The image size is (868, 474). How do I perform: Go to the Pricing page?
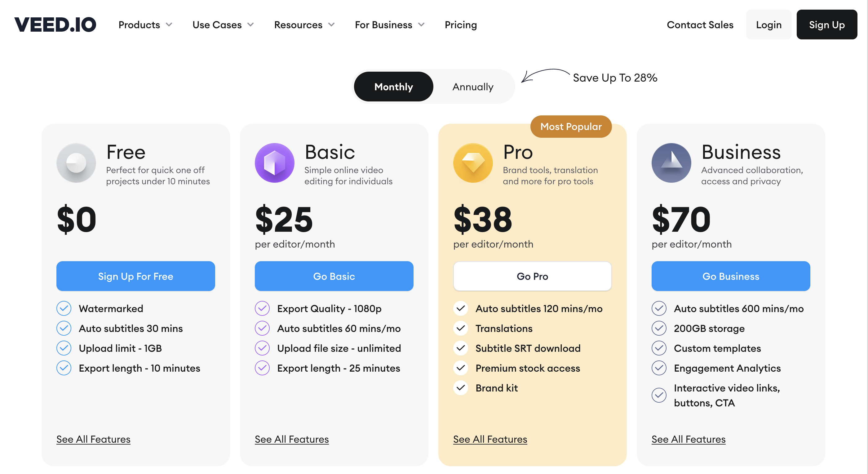click(461, 25)
